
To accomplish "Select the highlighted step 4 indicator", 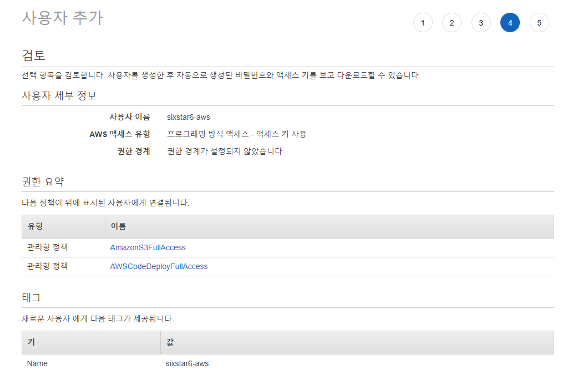I will click(x=510, y=23).
